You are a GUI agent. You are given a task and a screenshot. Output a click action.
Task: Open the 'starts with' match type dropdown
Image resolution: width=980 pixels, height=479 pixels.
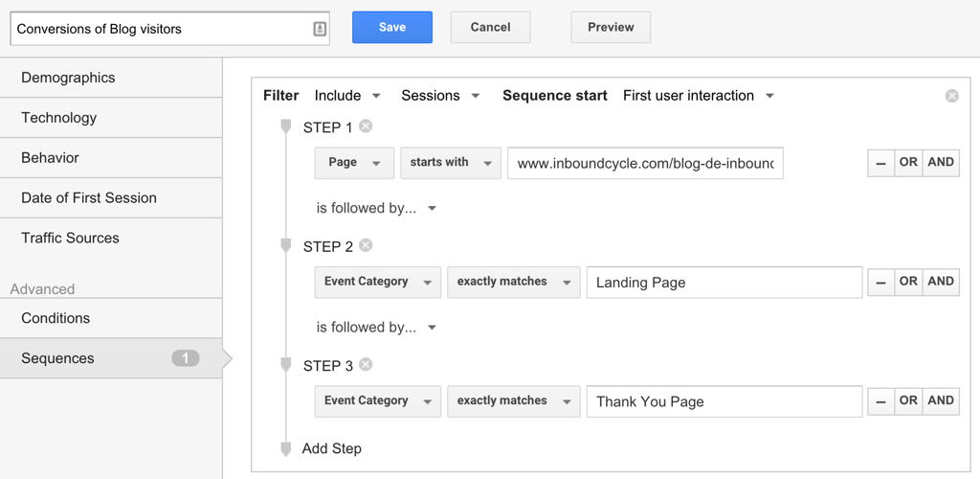click(x=451, y=163)
